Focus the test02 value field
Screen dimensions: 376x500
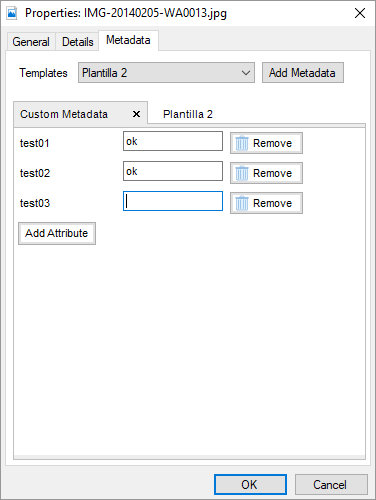[x=173, y=171]
